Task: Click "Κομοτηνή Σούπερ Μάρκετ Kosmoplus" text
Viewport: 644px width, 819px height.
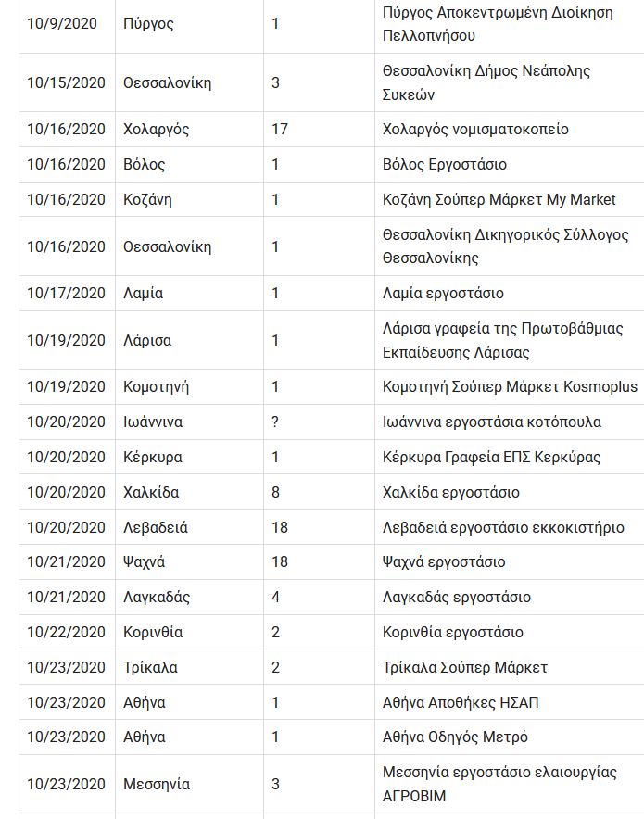Action: (x=510, y=387)
